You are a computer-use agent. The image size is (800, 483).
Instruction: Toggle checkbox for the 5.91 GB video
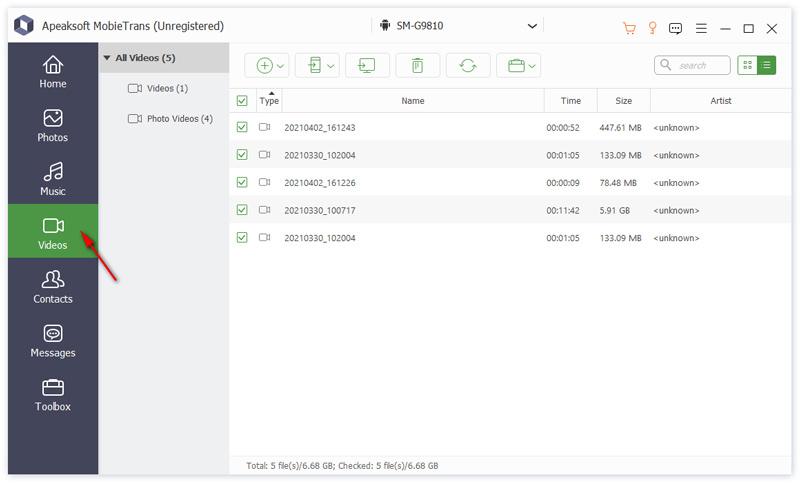pos(242,210)
